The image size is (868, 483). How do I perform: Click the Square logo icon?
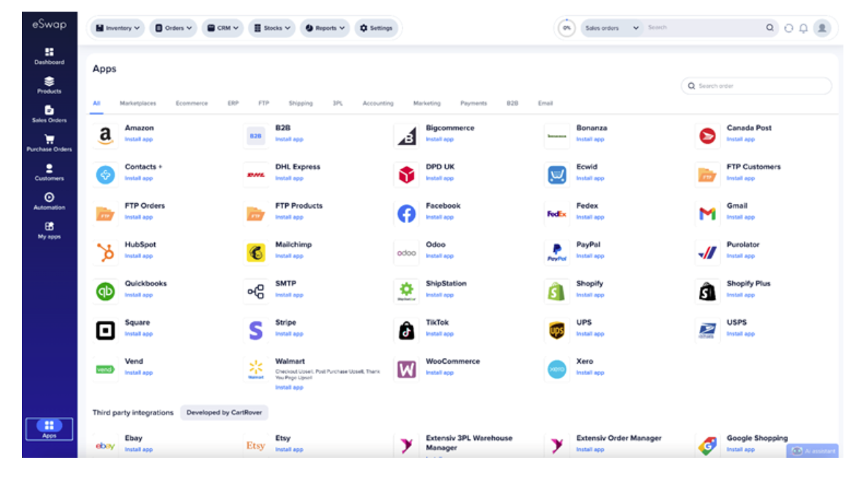pyautogui.click(x=105, y=330)
